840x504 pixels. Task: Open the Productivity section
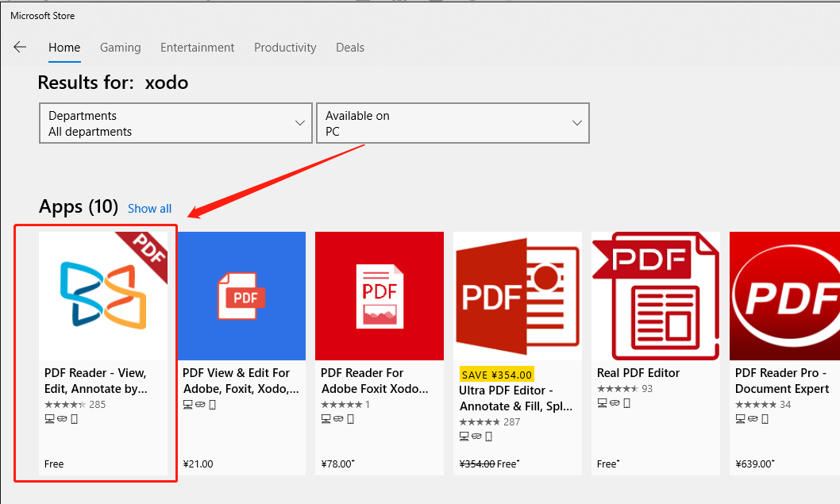(x=285, y=48)
